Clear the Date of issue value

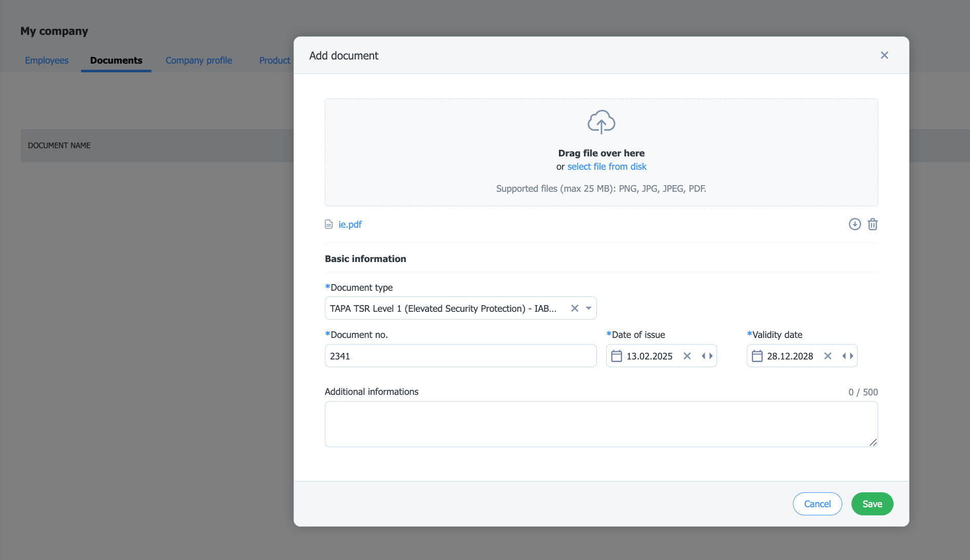click(x=687, y=356)
